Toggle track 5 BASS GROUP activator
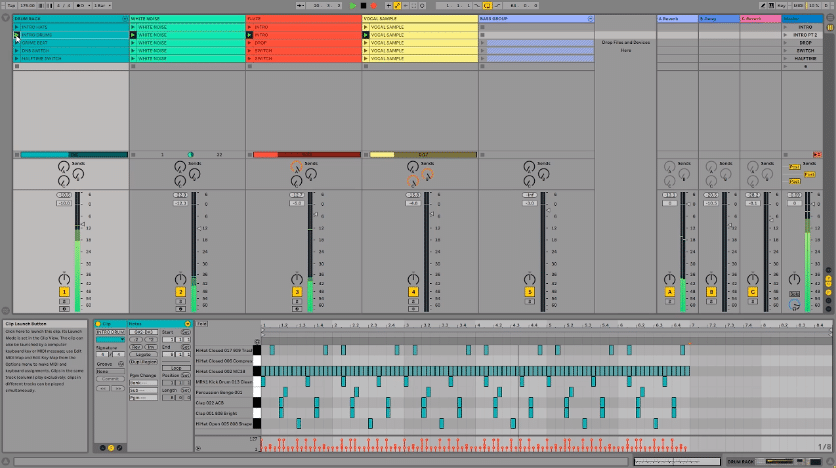Image resolution: width=836 pixels, height=468 pixels. [529, 292]
